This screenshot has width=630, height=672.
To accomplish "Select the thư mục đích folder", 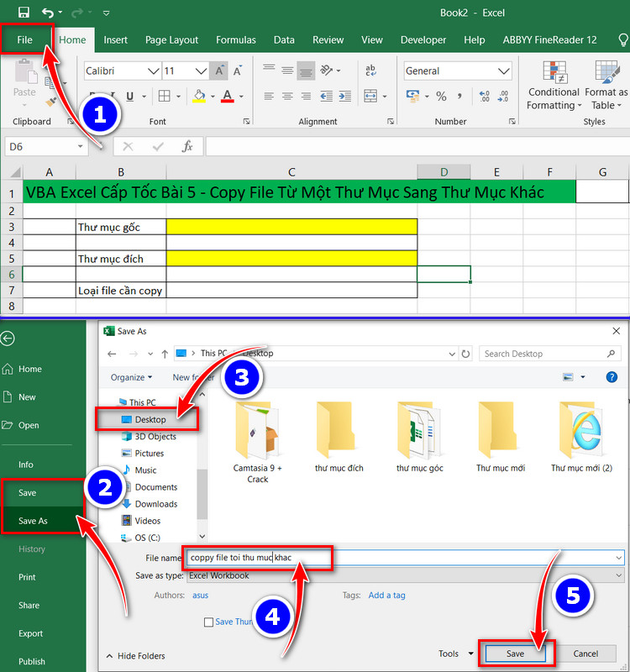I will point(339,438).
